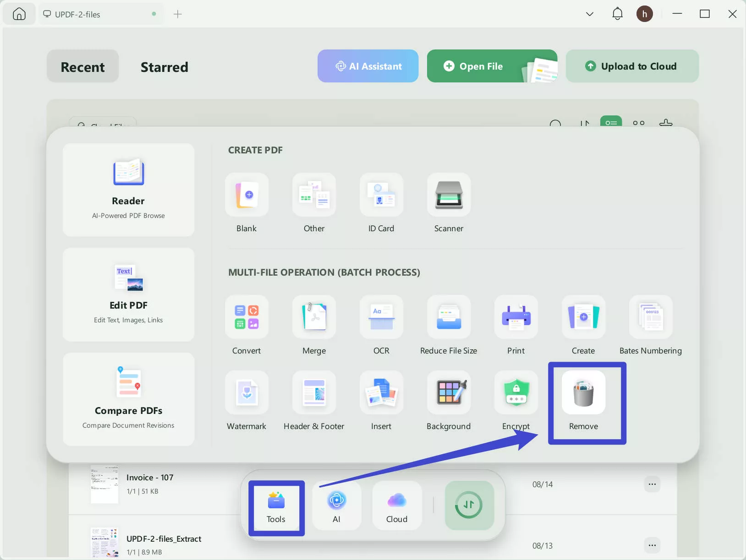Click the 08/13 date entry
Image resolution: width=746 pixels, height=560 pixels.
coord(543,546)
